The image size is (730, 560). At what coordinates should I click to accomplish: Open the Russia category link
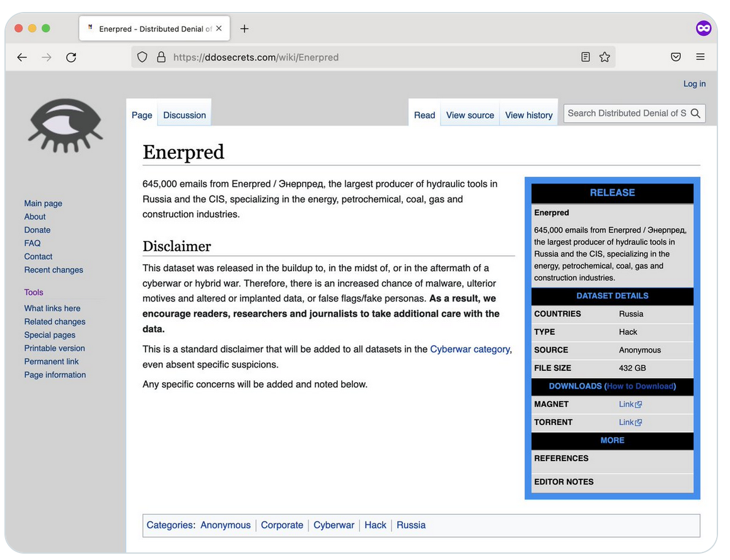(411, 525)
